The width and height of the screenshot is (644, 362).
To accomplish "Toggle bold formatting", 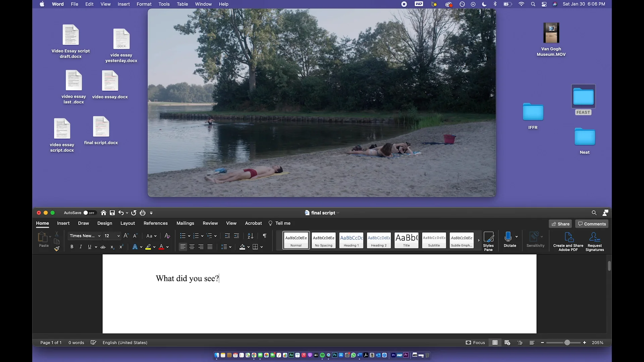I will [72, 247].
